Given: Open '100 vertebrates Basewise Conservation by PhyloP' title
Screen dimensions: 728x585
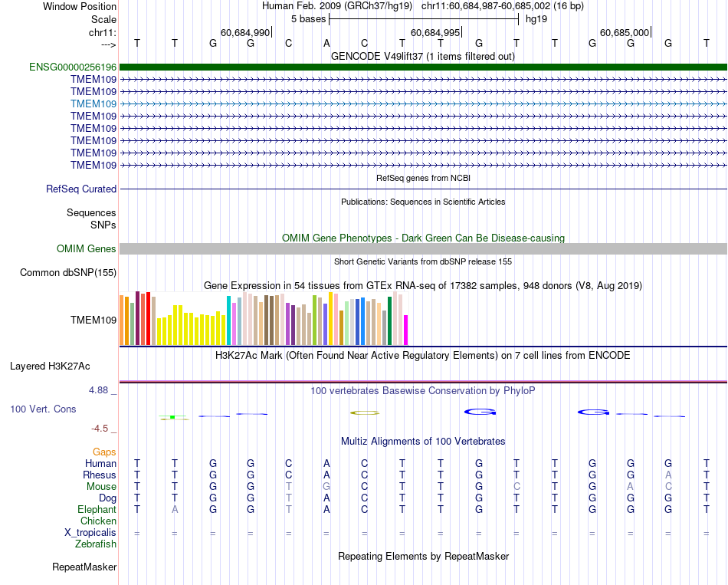Looking at the screenshot, I should (x=423, y=391).
